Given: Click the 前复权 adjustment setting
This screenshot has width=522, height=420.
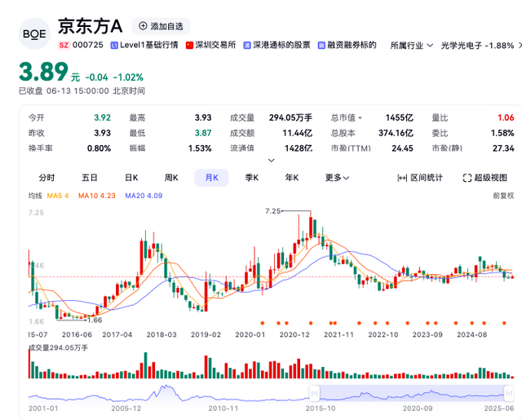Looking at the screenshot, I should point(503,196).
